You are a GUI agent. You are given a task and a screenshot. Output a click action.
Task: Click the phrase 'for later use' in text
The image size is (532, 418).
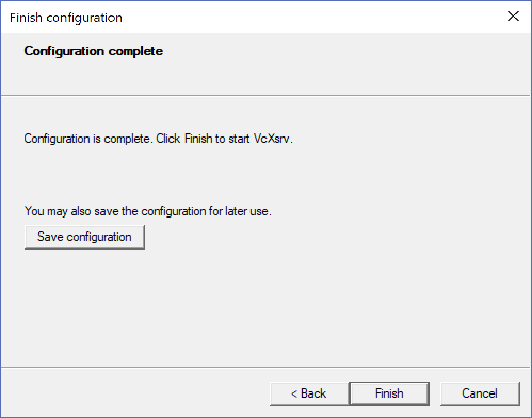pos(239,211)
